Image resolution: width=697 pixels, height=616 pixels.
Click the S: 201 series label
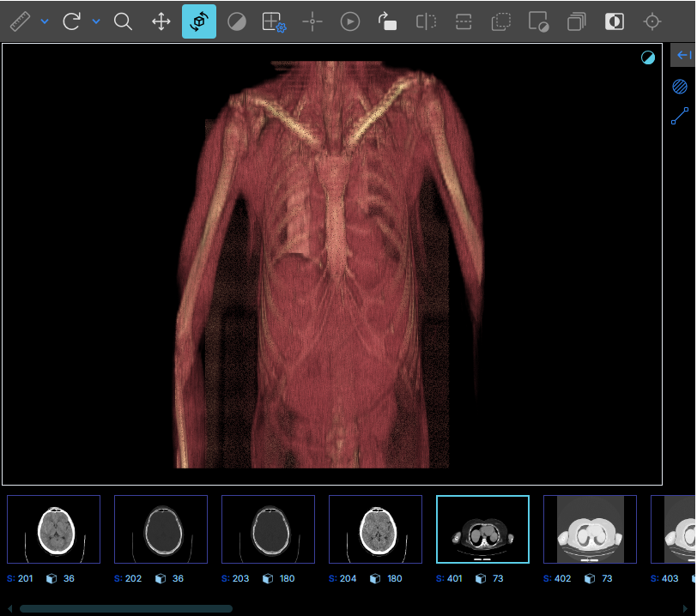[x=20, y=578]
